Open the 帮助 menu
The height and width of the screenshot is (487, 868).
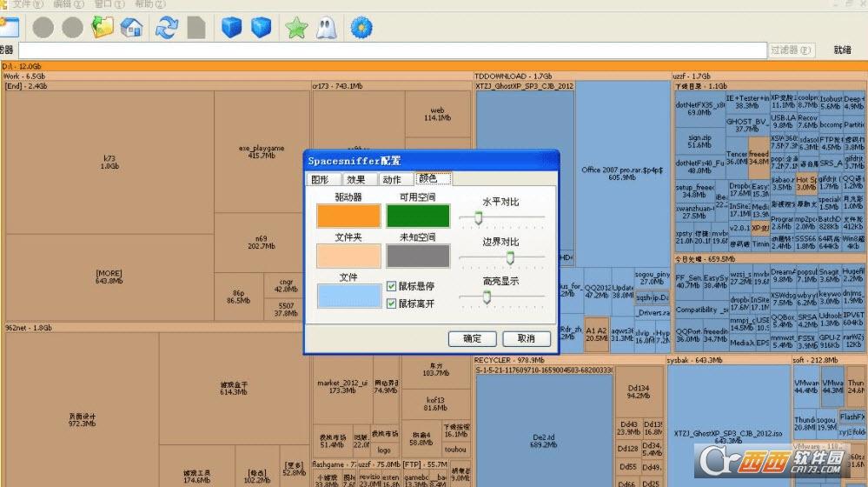150,3
